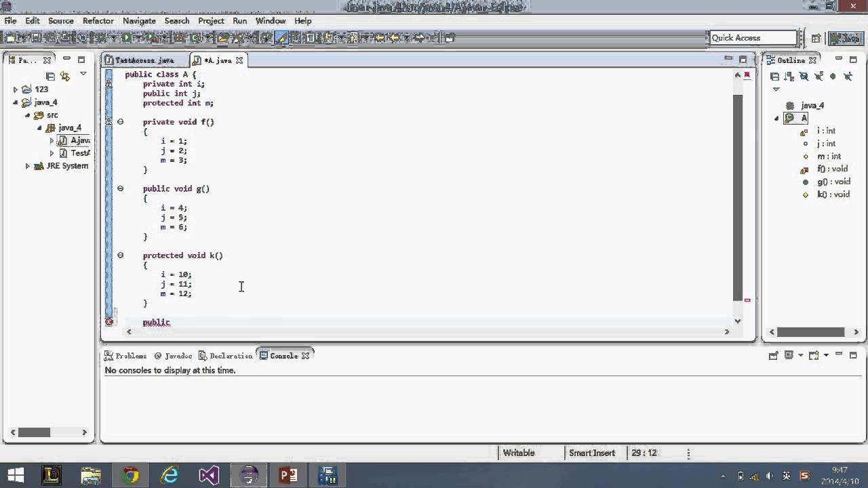The height and width of the screenshot is (488, 868).
Task: Open PowerPoint from the taskbar
Action: [x=288, y=475]
